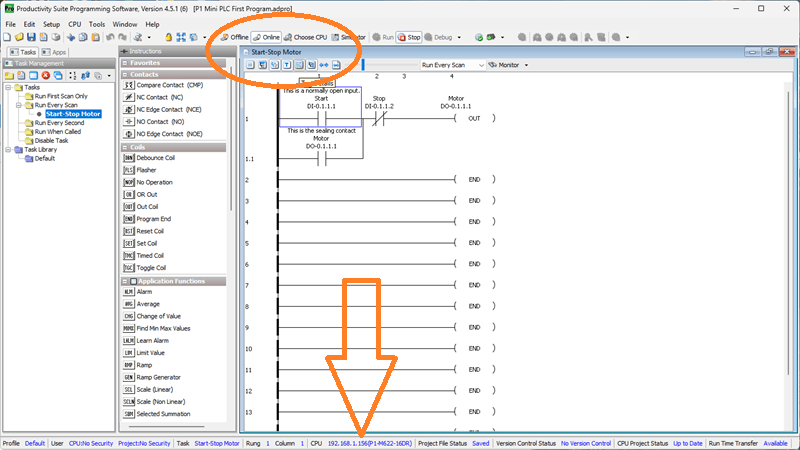Image resolution: width=800 pixels, height=450 pixels.
Task: Switch to the Apps tab
Action: tap(56, 51)
